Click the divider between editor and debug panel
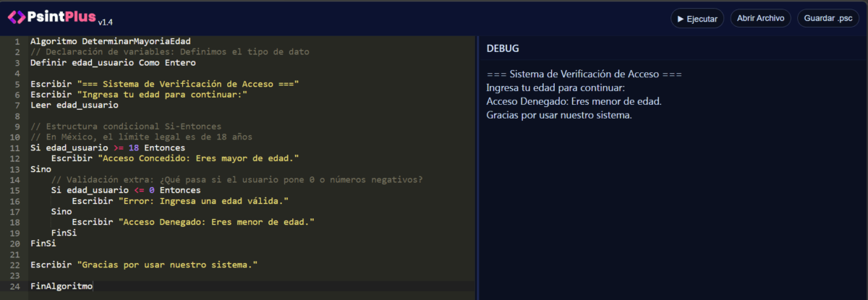 (477, 166)
